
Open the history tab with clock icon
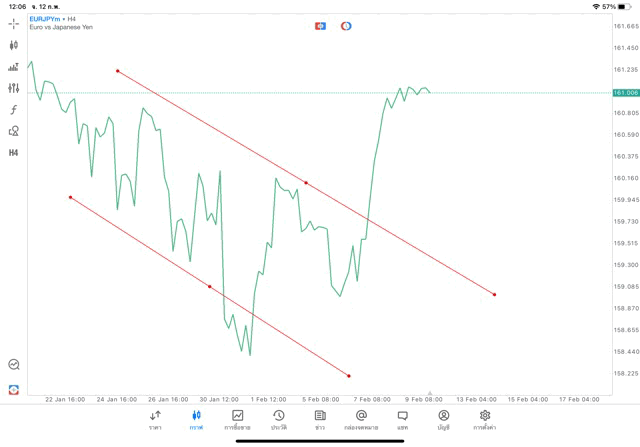coord(279,420)
